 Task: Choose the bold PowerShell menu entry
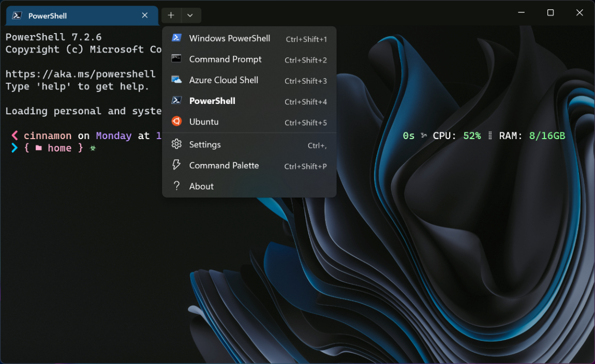point(212,101)
